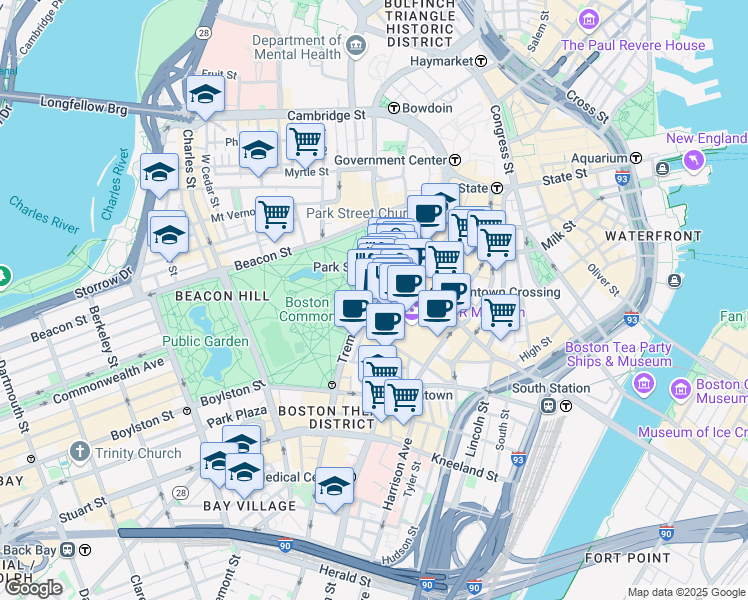The image size is (748, 600).
Task: Open The Paul Revere House museum pin
Action: 589,20
